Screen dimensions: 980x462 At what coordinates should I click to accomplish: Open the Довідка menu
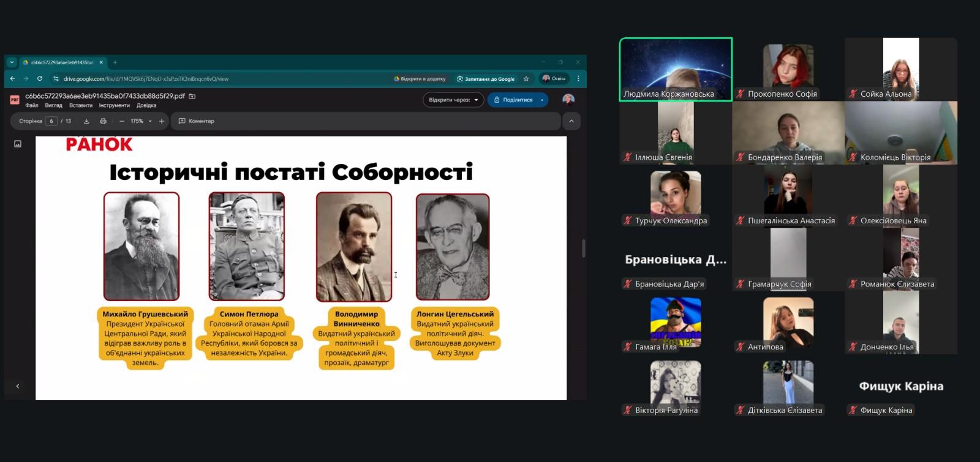point(146,105)
